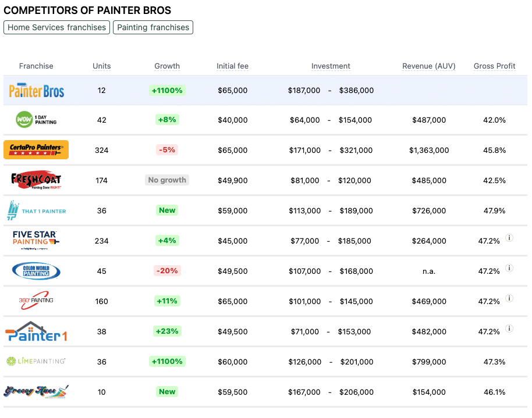Click the Color World Painting logo
This screenshot has height=418, width=532.
[x=36, y=271]
